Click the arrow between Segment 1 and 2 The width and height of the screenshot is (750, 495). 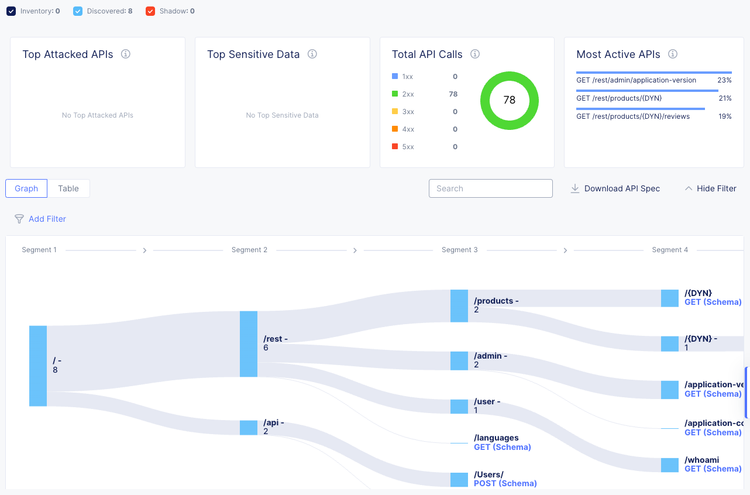[x=144, y=251]
